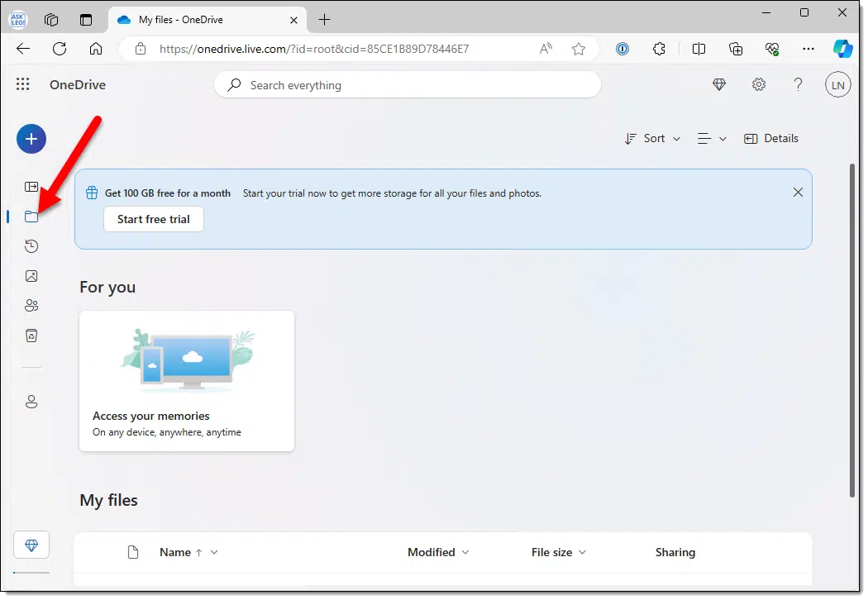View site information lock icon

pyautogui.click(x=141, y=49)
